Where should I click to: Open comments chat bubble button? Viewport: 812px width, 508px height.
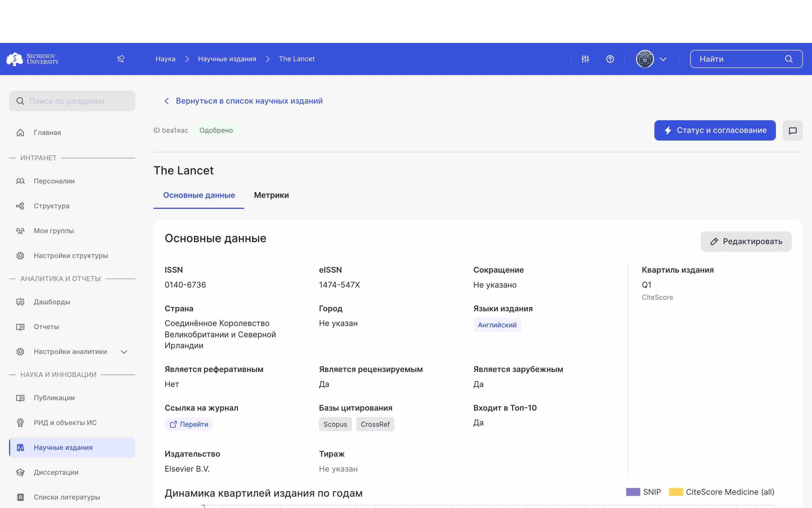pos(793,130)
